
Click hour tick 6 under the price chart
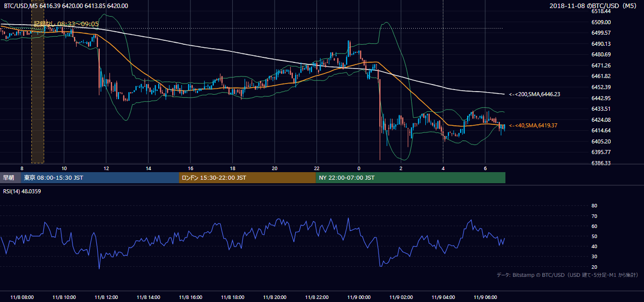[485, 168]
